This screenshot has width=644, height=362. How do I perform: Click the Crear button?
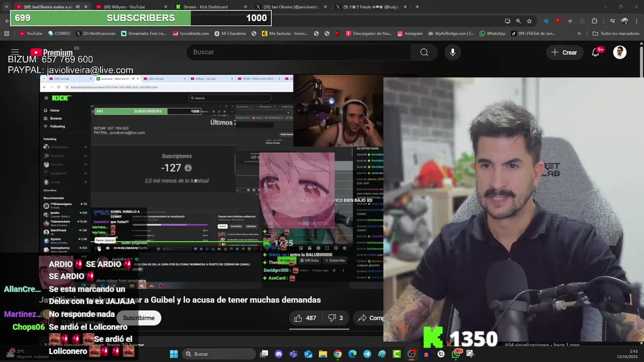pos(564,52)
